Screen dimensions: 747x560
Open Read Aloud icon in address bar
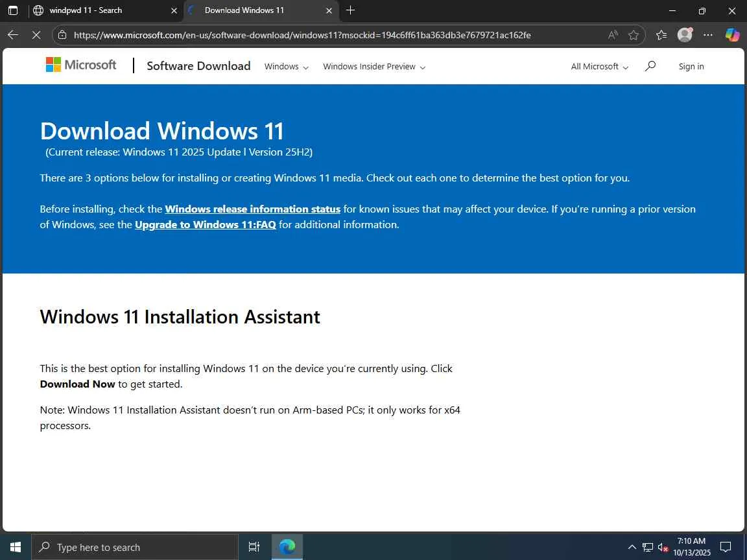point(613,35)
